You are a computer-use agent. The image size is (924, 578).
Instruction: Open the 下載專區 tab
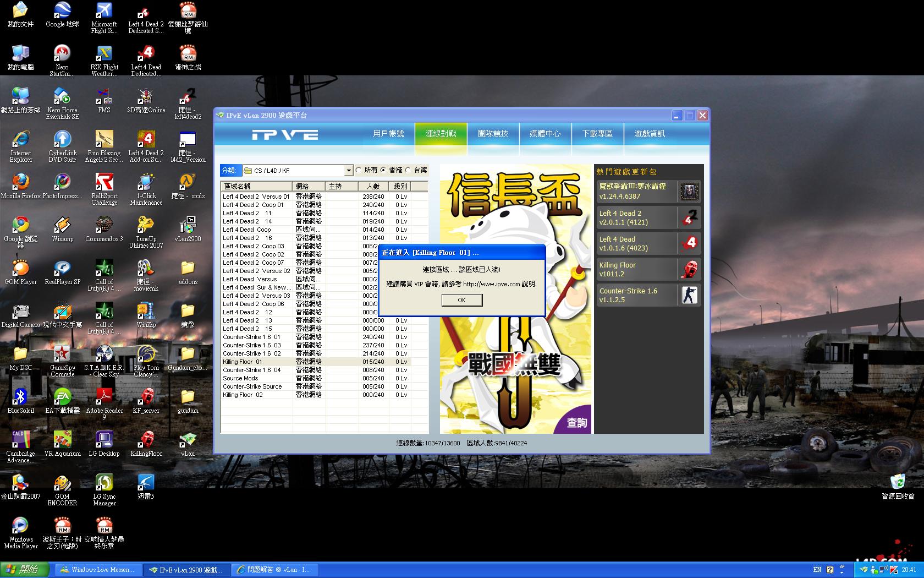597,134
